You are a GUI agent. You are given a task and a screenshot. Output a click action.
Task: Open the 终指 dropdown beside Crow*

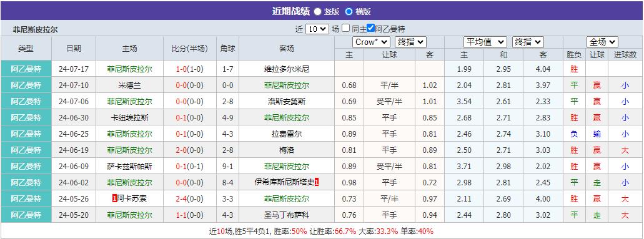[x=411, y=42]
